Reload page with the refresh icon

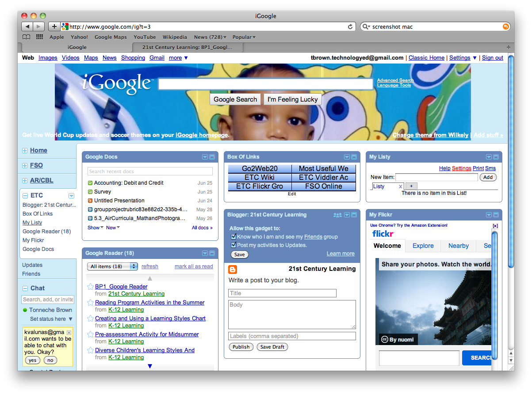click(x=350, y=27)
